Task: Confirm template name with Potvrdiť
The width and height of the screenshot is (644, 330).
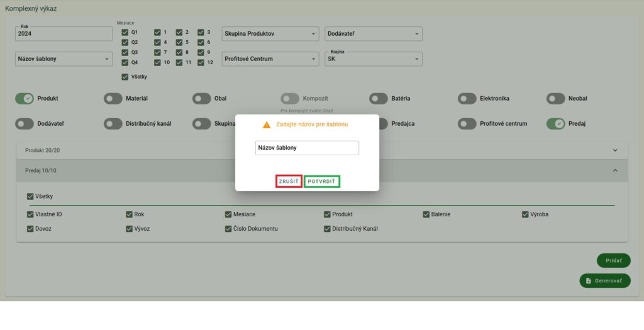Action: (322, 181)
